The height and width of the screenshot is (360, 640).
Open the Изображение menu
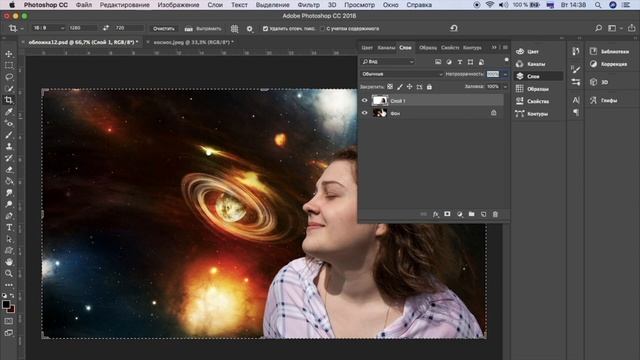click(x=178, y=5)
